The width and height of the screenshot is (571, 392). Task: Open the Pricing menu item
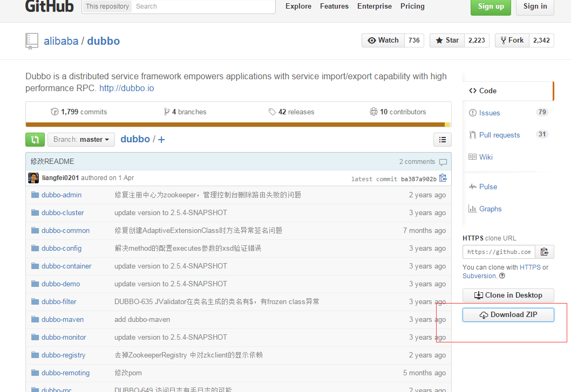[412, 6]
